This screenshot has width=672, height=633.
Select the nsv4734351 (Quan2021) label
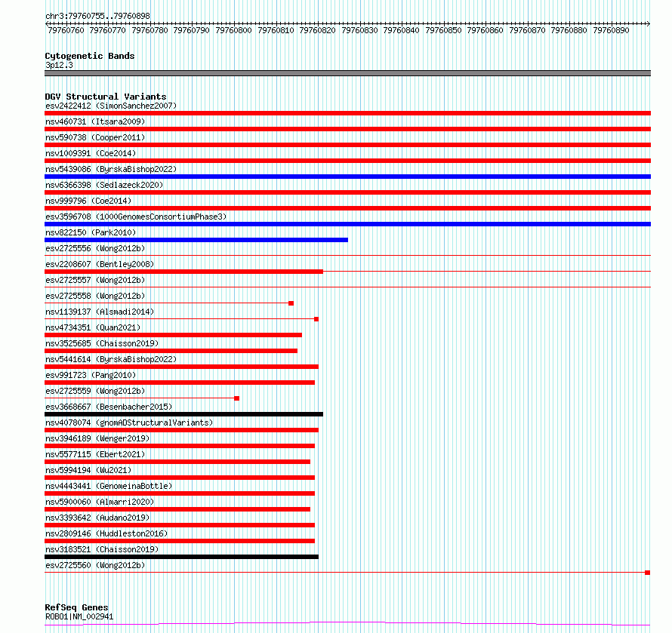coord(93,327)
